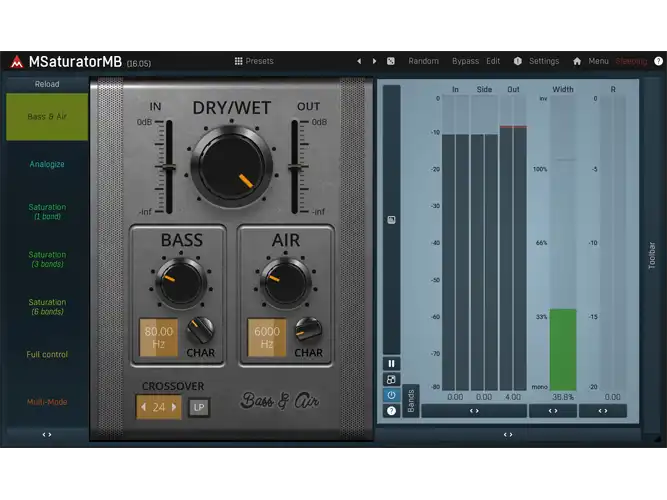Image resolution: width=667 pixels, height=500 pixels.
Task: Expand R meter arrows
Action: (603, 411)
